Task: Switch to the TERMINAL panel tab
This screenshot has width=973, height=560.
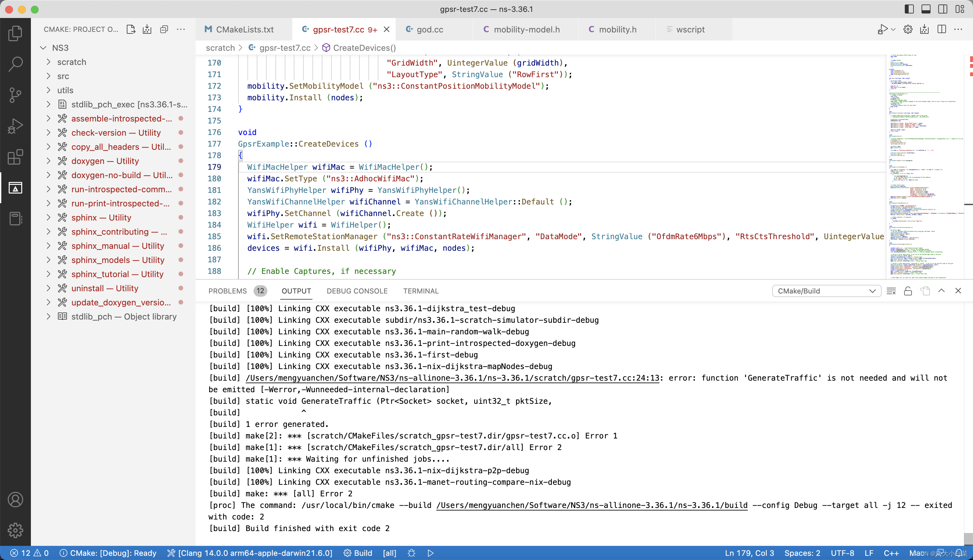Action: pyautogui.click(x=421, y=291)
